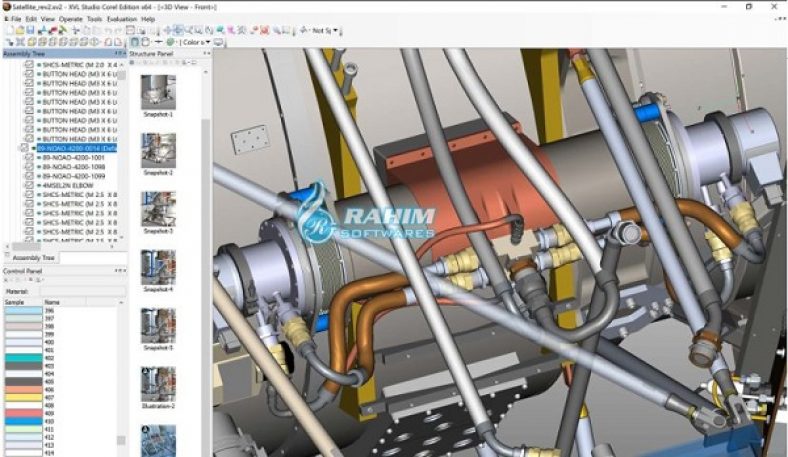
Task: Select the 89-NOAO-4200-1098 tree item
Action: click(x=74, y=166)
